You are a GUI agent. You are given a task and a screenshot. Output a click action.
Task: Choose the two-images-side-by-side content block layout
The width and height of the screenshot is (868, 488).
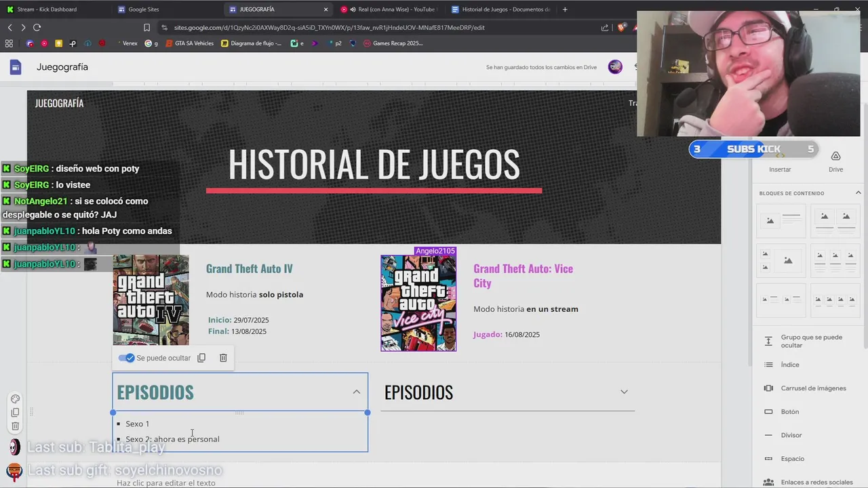[835, 221]
